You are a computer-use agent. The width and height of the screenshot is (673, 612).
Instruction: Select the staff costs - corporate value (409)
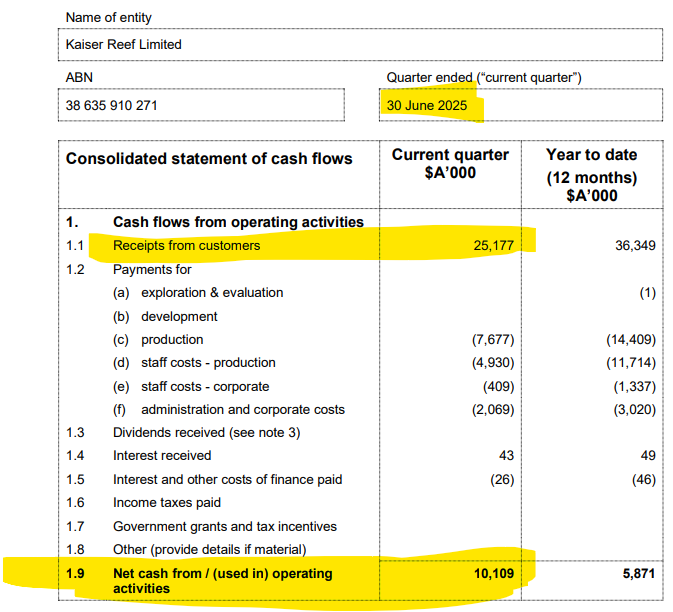497,386
